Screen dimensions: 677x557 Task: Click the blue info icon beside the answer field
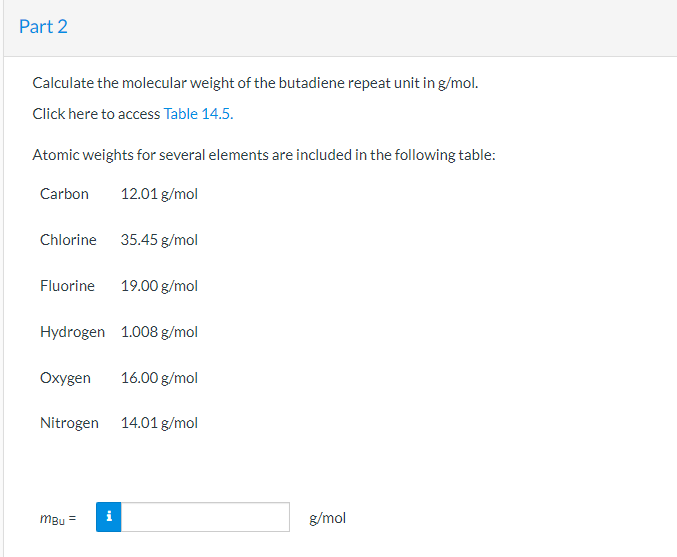click(x=109, y=517)
